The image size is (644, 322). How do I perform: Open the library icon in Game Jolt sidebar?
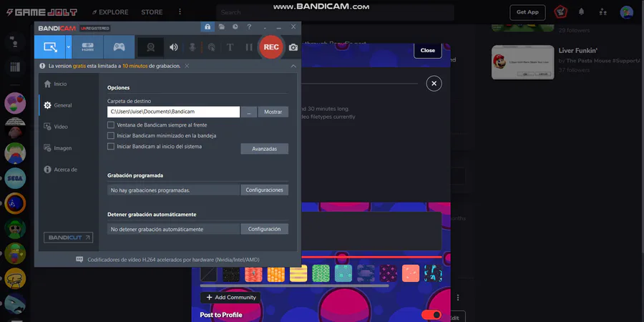pos(15,67)
